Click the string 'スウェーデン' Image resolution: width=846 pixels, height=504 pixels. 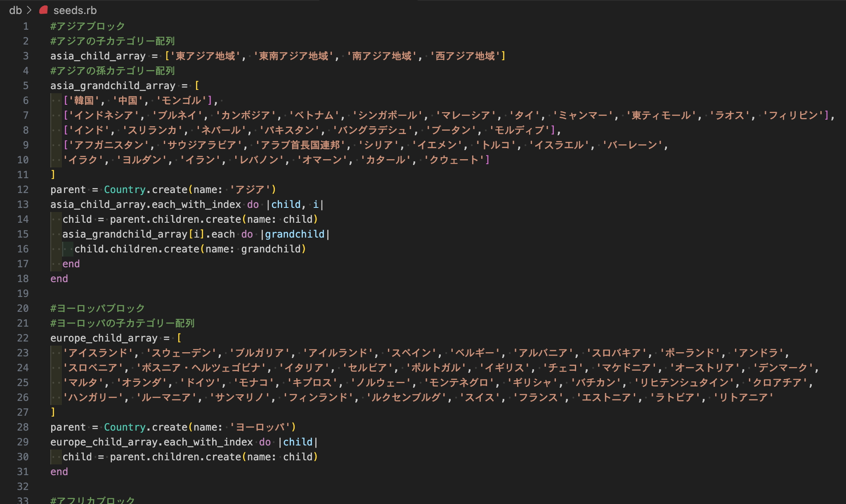tap(182, 353)
